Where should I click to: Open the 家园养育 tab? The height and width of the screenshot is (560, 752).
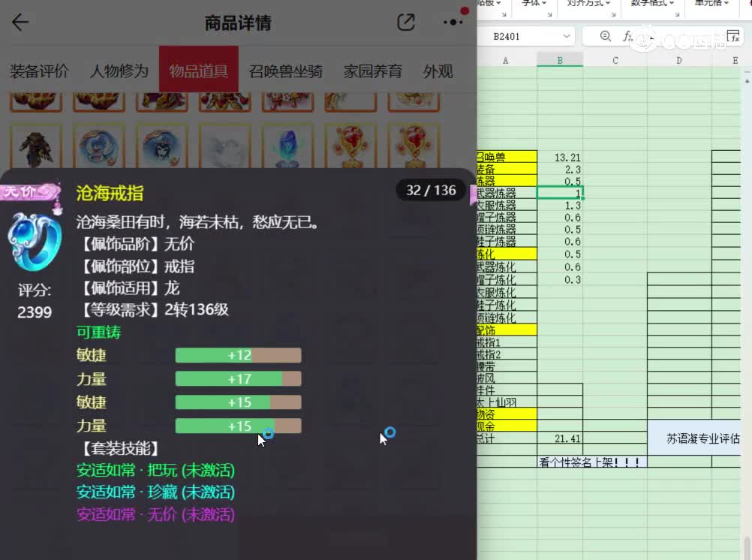[373, 71]
